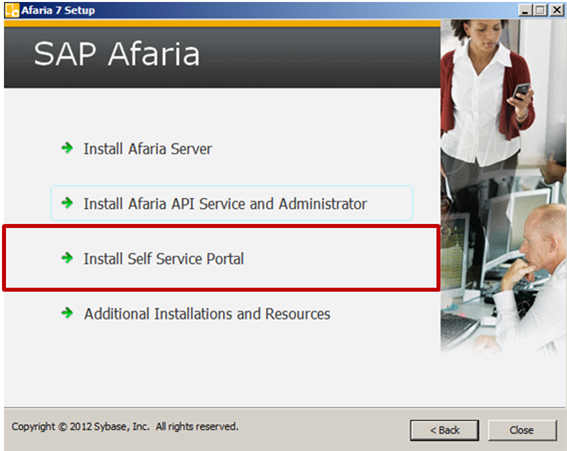Click the SAP Afaria header title

click(116, 54)
